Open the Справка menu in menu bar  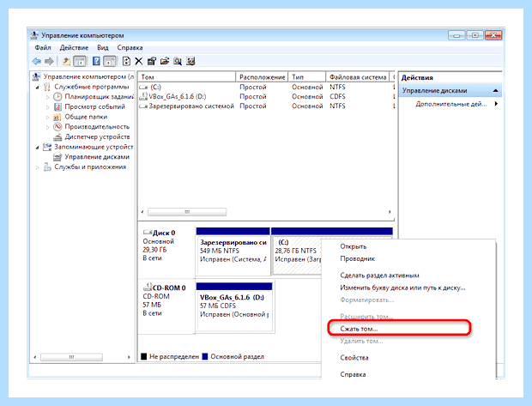(x=130, y=47)
